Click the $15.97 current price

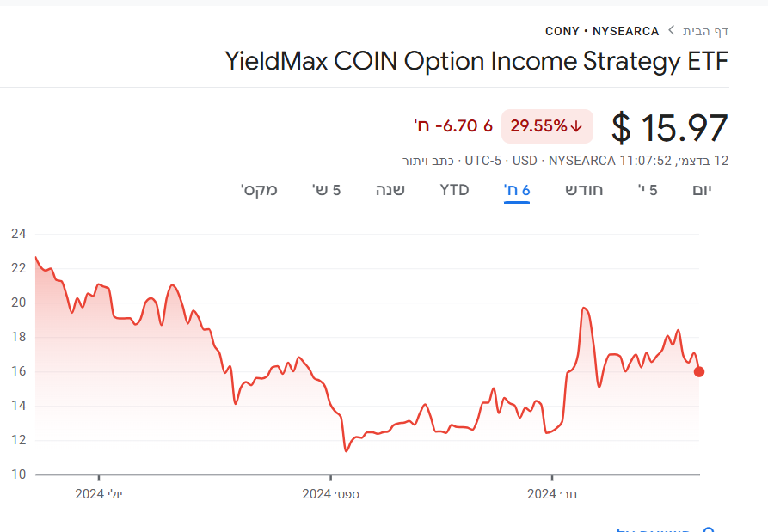point(670,127)
